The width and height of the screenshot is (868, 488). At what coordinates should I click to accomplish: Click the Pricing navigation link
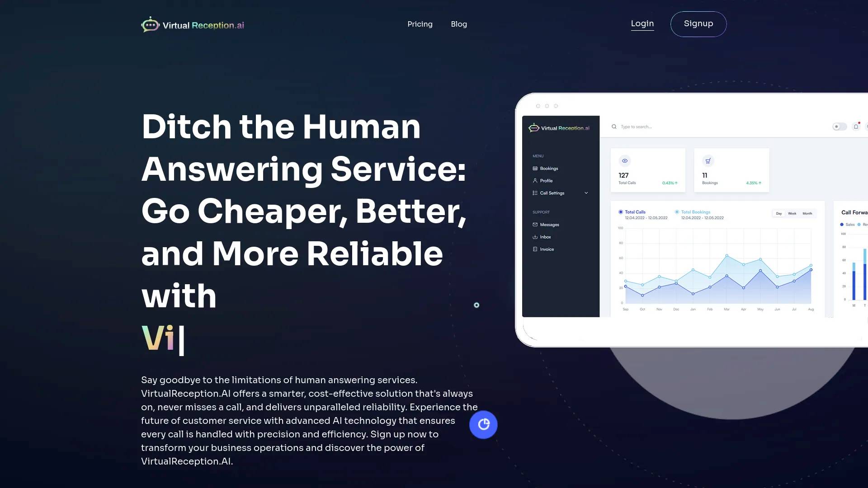click(x=420, y=24)
